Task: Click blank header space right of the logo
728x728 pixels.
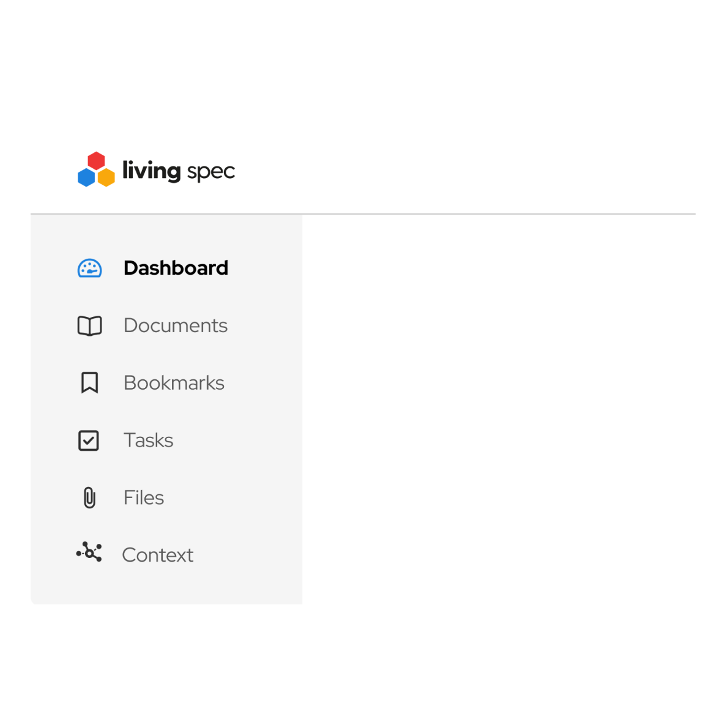Action: 465,170
